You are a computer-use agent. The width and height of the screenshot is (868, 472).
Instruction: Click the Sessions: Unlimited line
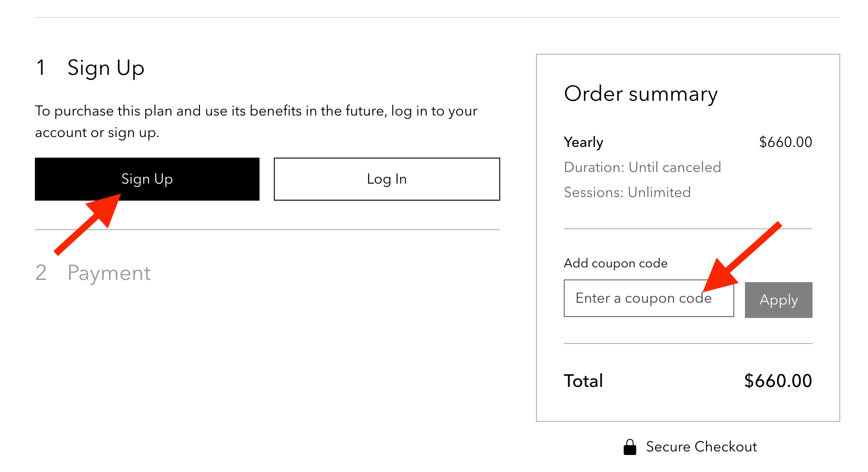(x=627, y=193)
